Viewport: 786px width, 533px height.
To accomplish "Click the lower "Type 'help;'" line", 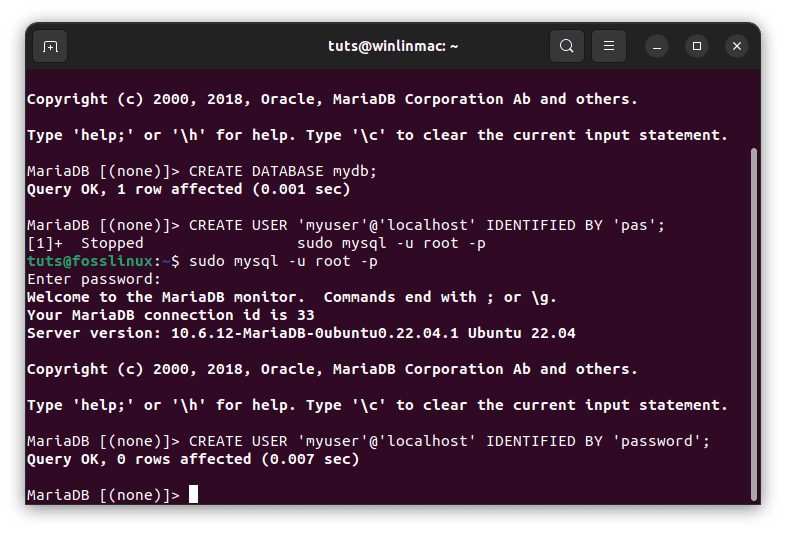I will pos(377,405).
